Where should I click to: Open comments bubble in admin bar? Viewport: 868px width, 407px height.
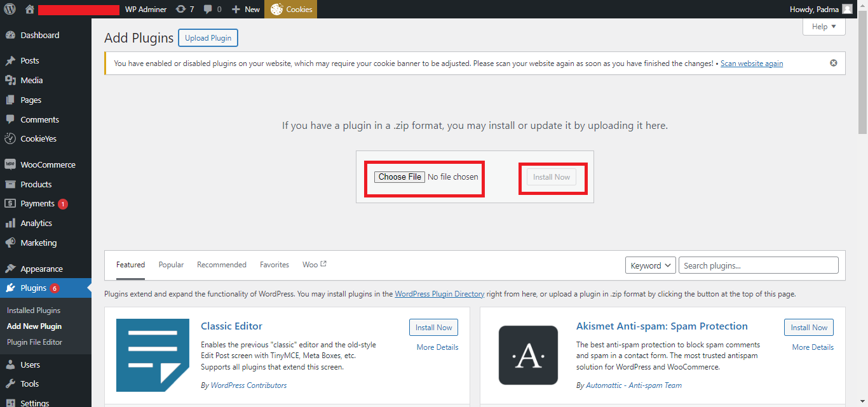coord(212,9)
